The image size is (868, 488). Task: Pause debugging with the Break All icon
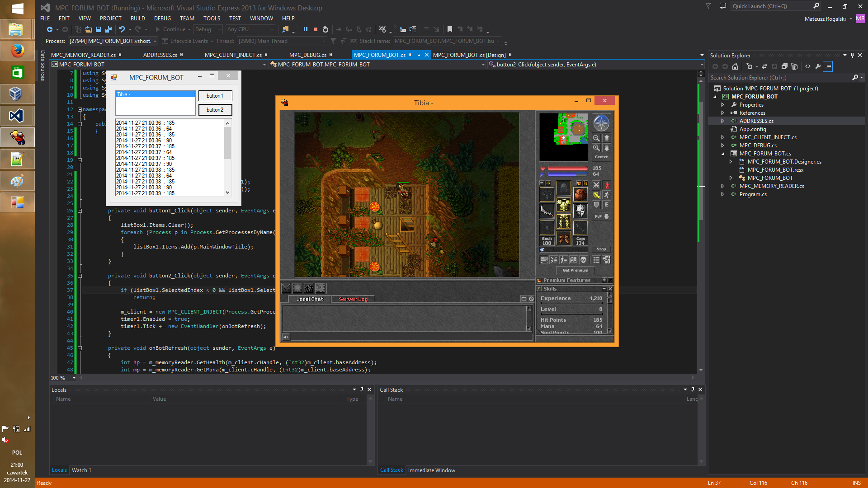pos(306,29)
